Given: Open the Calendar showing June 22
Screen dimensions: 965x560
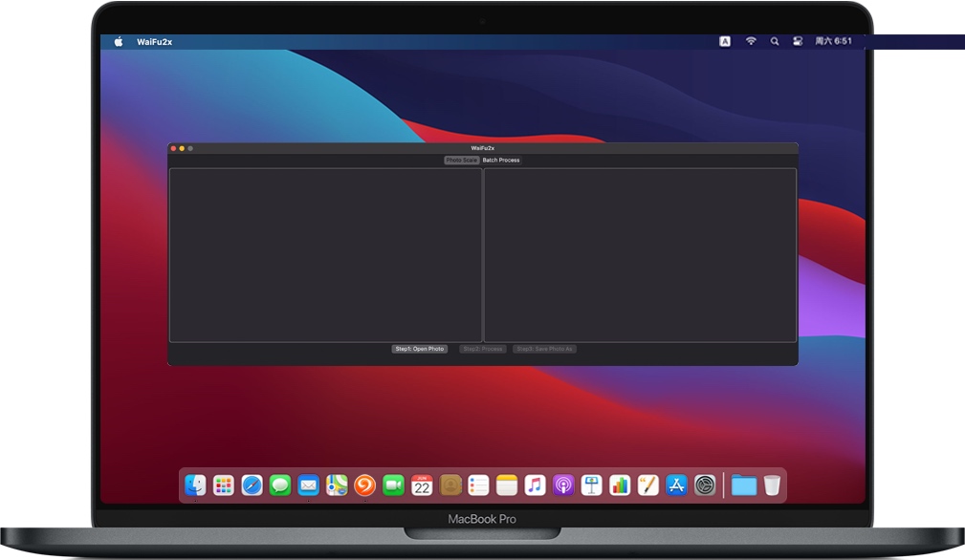Looking at the screenshot, I should (x=421, y=485).
